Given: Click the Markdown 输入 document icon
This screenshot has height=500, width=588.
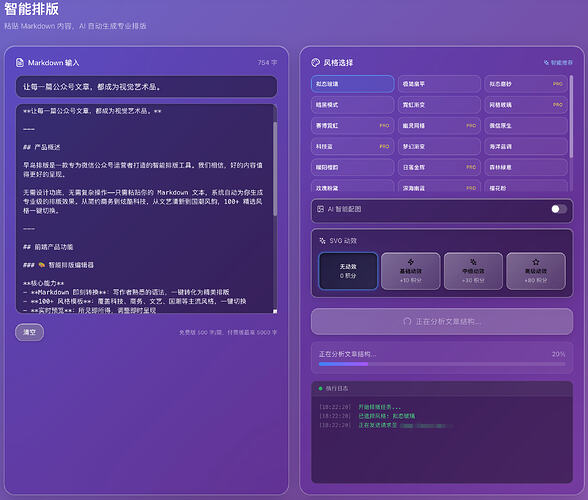Looking at the screenshot, I should coord(20,63).
